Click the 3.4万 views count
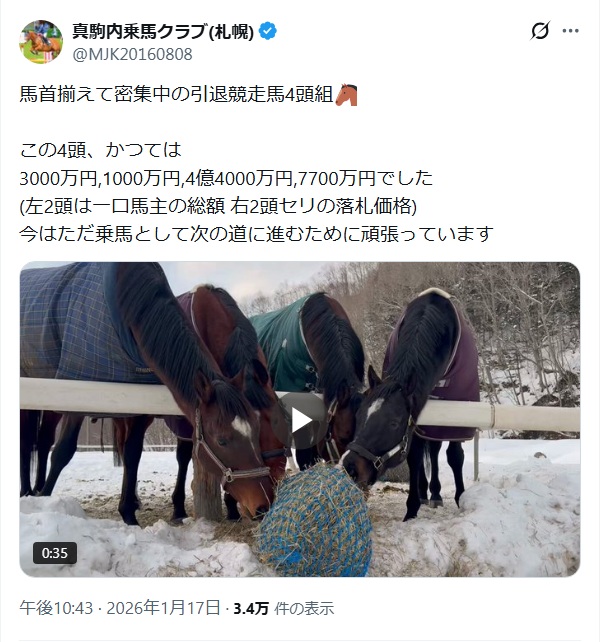Image resolution: width=604 pixels, height=642 pixels. 251,609
